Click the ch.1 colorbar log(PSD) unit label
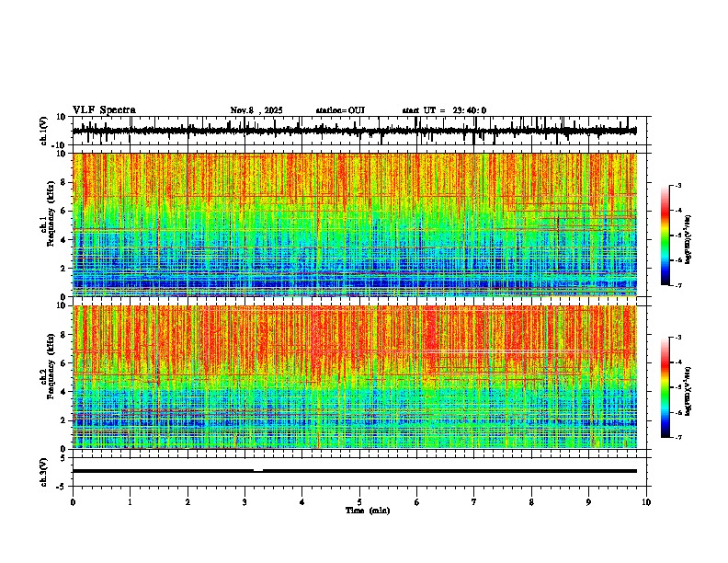This screenshot has height=563, width=728. [x=688, y=240]
